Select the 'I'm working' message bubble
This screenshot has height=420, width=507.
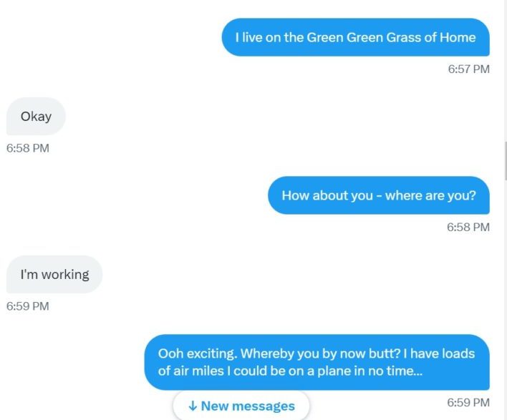54,274
